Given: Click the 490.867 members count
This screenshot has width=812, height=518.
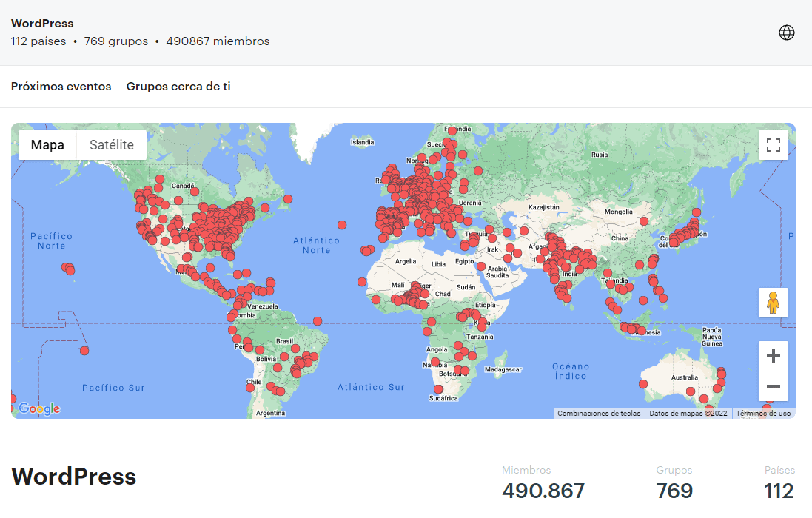Looking at the screenshot, I should tap(543, 491).
